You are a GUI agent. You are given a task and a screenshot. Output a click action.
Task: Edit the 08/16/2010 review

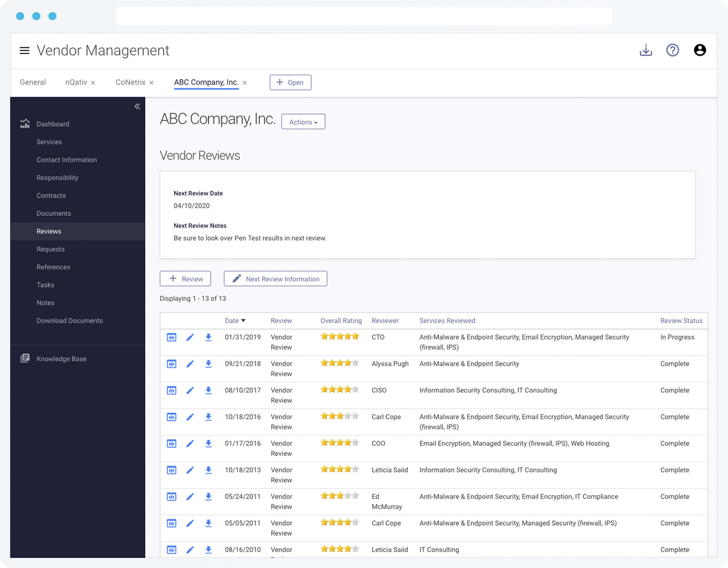pos(190,550)
